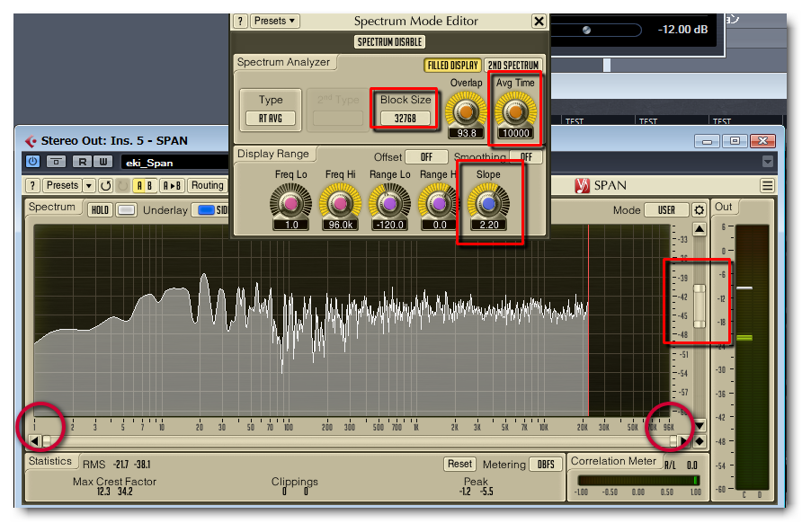Click the Slope knob
Viewport: 811px width, 532px height.
click(488, 204)
